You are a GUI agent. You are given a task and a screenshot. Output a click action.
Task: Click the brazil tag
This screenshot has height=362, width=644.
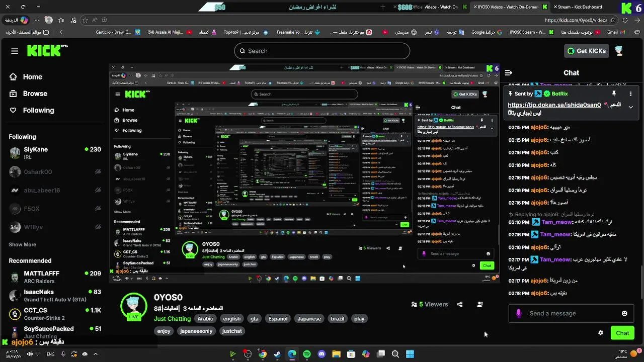pyautogui.click(x=338, y=319)
